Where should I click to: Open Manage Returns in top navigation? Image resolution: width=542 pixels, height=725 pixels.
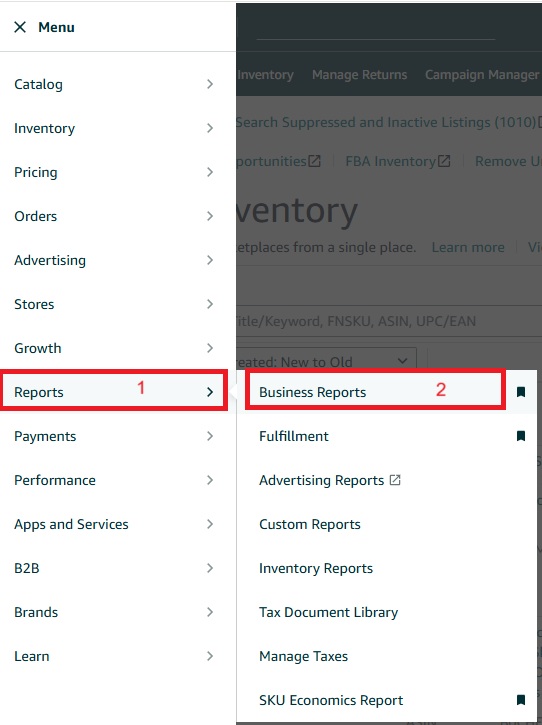click(x=359, y=75)
